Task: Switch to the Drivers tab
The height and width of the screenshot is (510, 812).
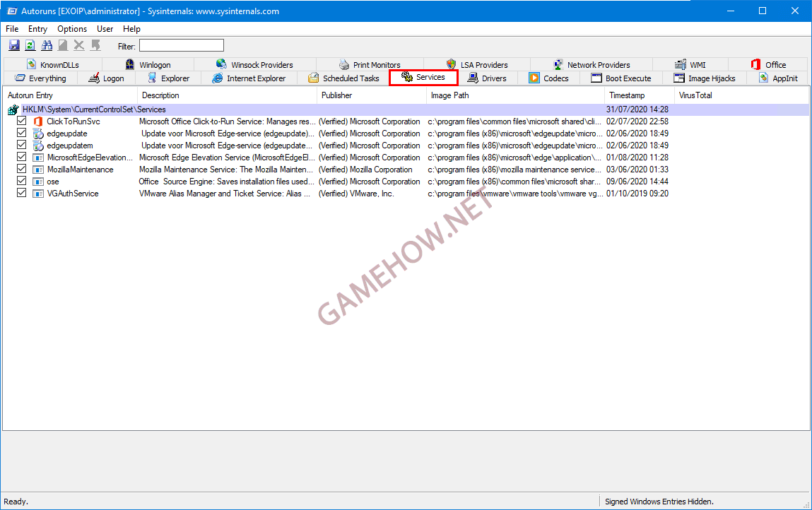Action: (488, 78)
